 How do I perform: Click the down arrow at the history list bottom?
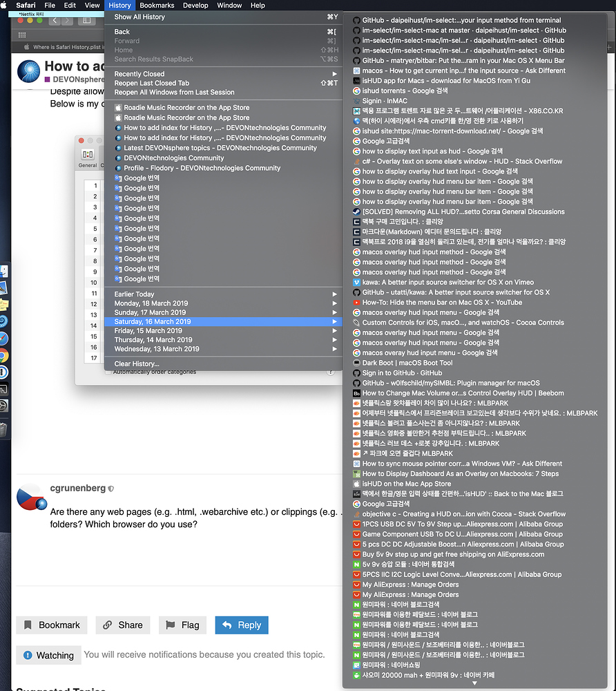click(x=474, y=683)
